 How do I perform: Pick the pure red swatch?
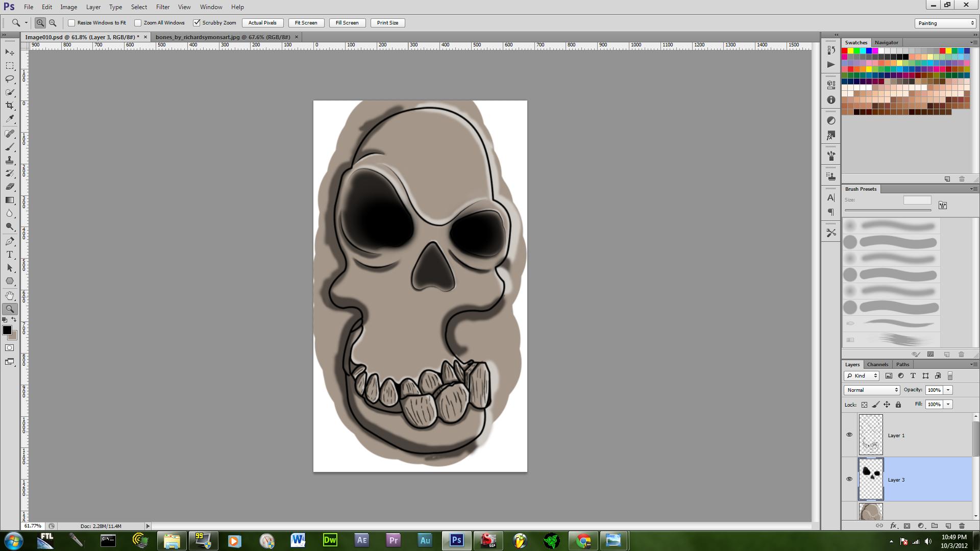844,51
